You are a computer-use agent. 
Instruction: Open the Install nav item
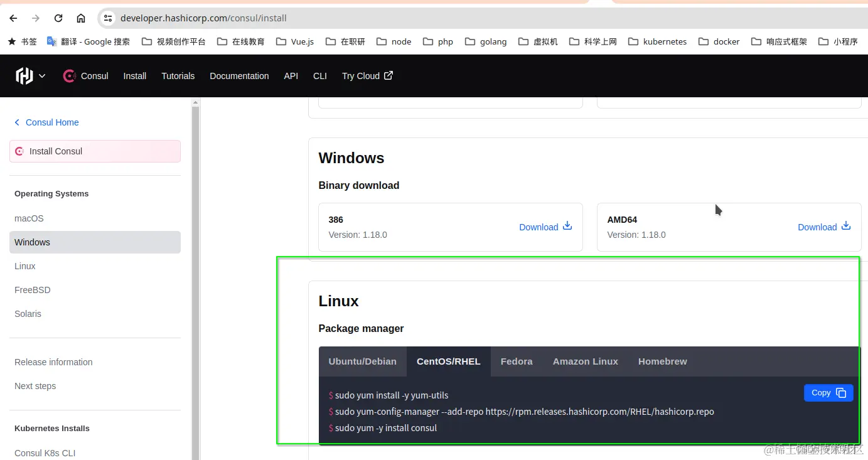134,76
